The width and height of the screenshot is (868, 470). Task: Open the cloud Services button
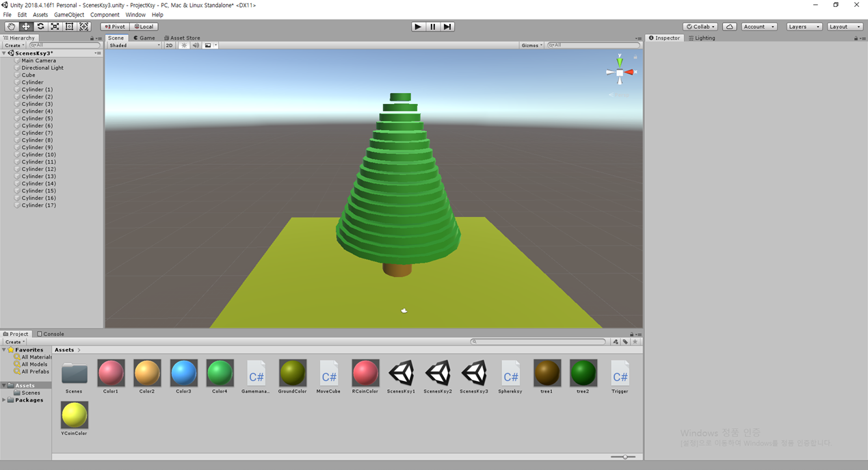pos(730,27)
